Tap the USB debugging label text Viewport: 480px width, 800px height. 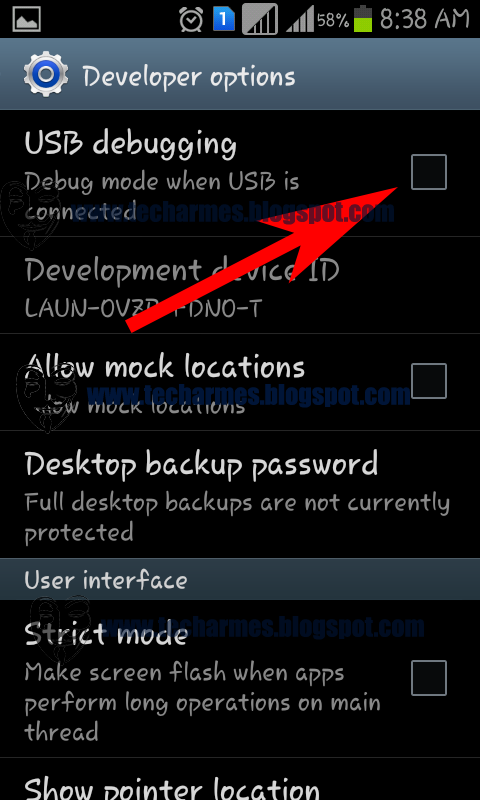pyautogui.click(x=131, y=144)
